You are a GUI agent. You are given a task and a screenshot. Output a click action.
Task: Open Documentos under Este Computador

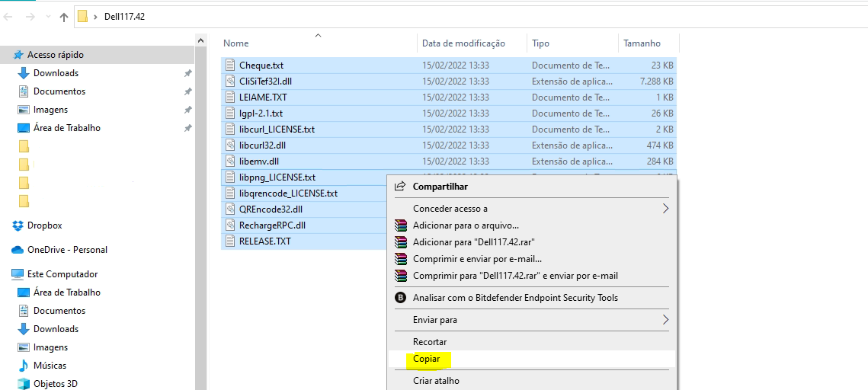click(59, 310)
